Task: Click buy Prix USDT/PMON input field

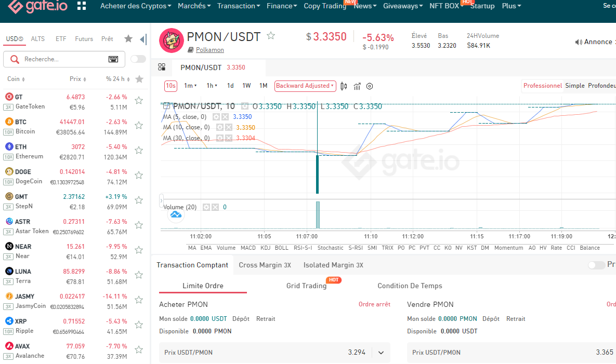Action: pyautogui.click(x=274, y=353)
